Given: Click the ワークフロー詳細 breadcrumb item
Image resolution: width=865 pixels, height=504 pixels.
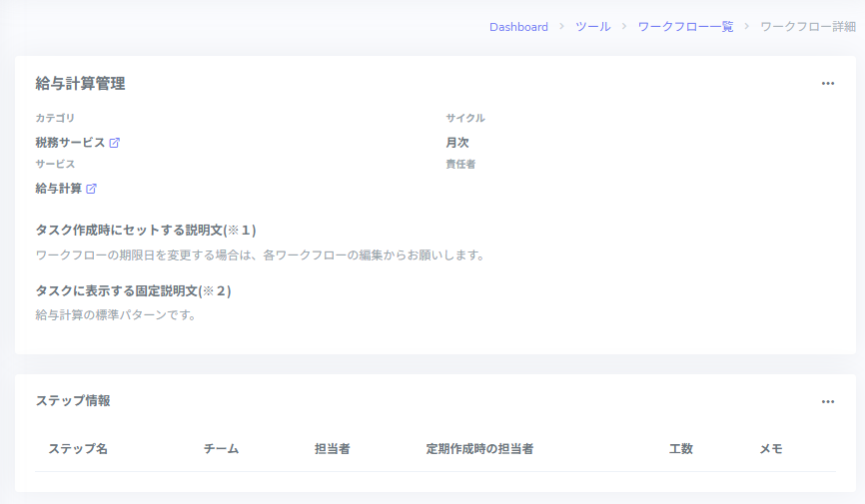Looking at the screenshot, I should pos(807,27).
